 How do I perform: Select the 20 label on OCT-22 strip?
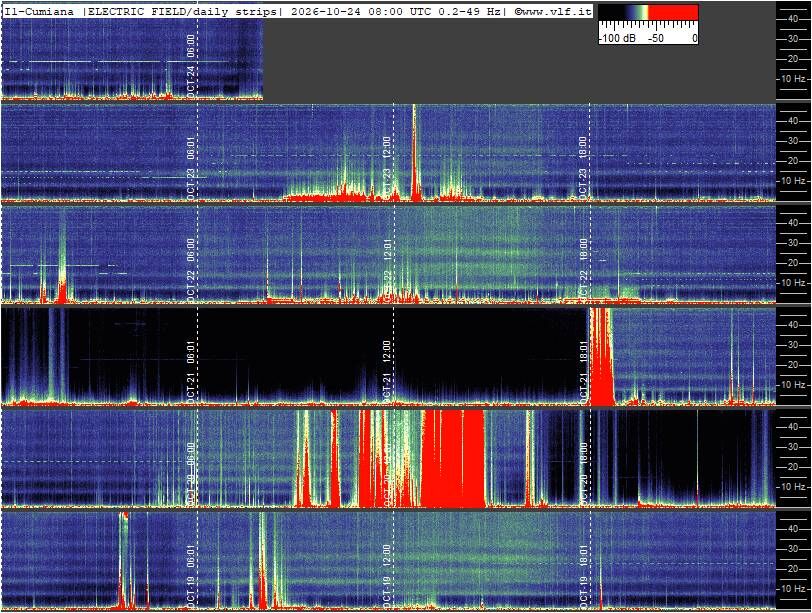[792, 263]
